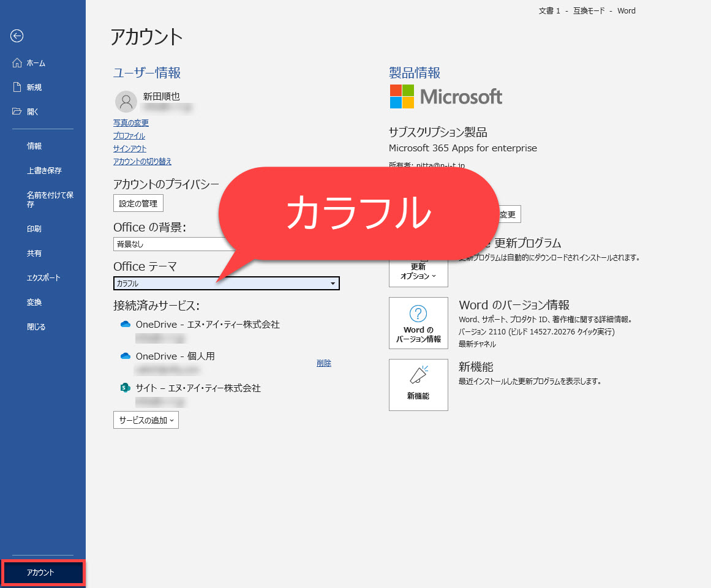Open the Home (ホーム) page icon

(17, 63)
